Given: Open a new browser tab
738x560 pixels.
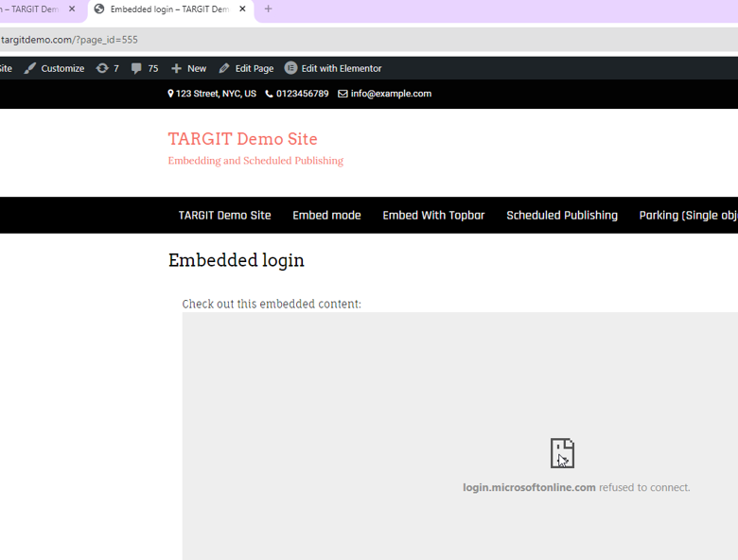Looking at the screenshot, I should tap(268, 9).
